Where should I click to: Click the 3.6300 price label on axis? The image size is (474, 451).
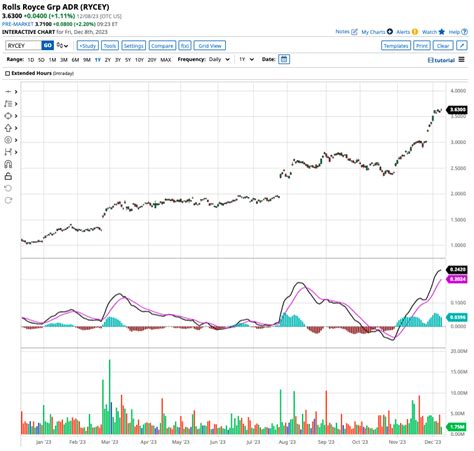457,110
